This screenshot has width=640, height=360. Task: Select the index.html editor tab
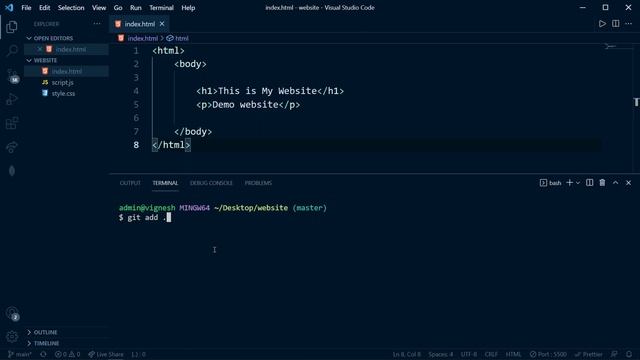140,24
